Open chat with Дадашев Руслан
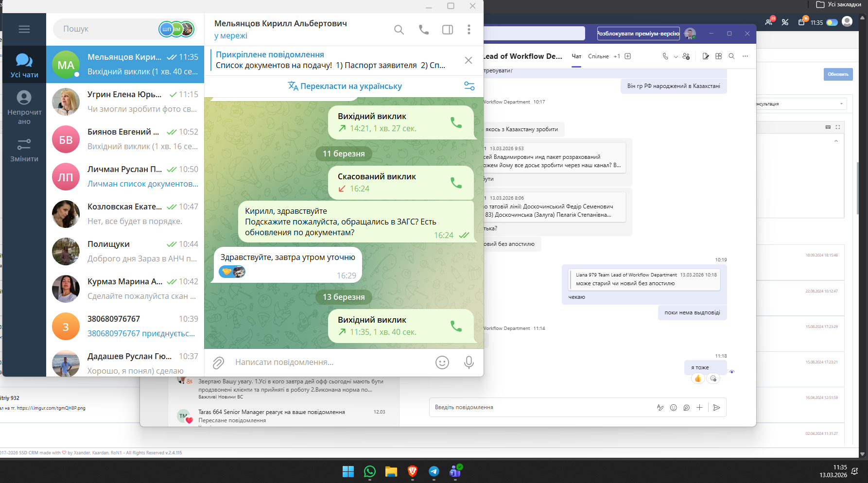Screen dimensions: 868x483 pos(125,361)
